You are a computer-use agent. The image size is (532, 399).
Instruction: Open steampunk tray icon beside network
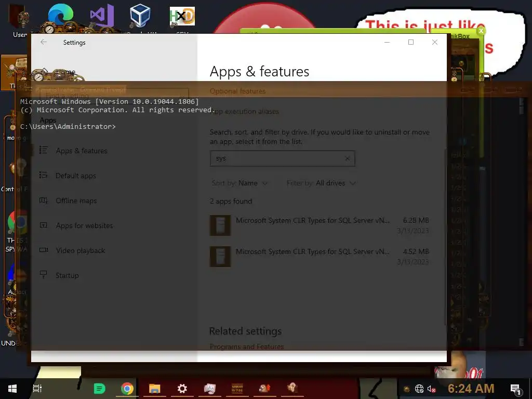click(406, 389)
